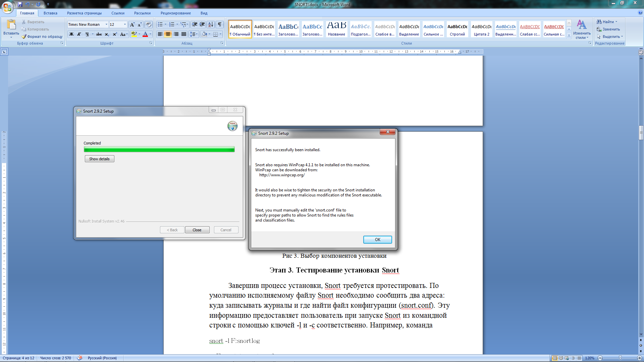
Task: Toggle underline (Ч) formatting
Action: pos(87,34)
